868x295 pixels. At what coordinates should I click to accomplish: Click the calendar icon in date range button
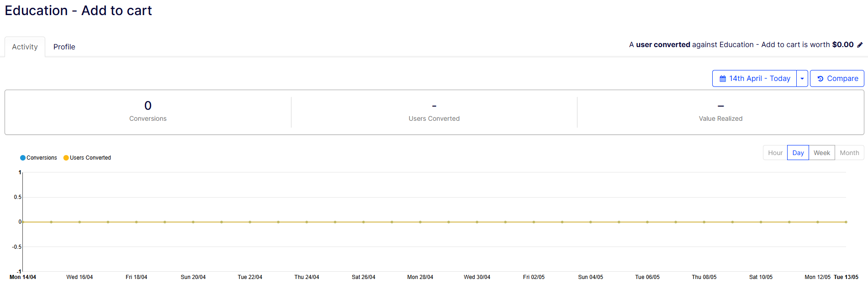(x=723, y=79)
